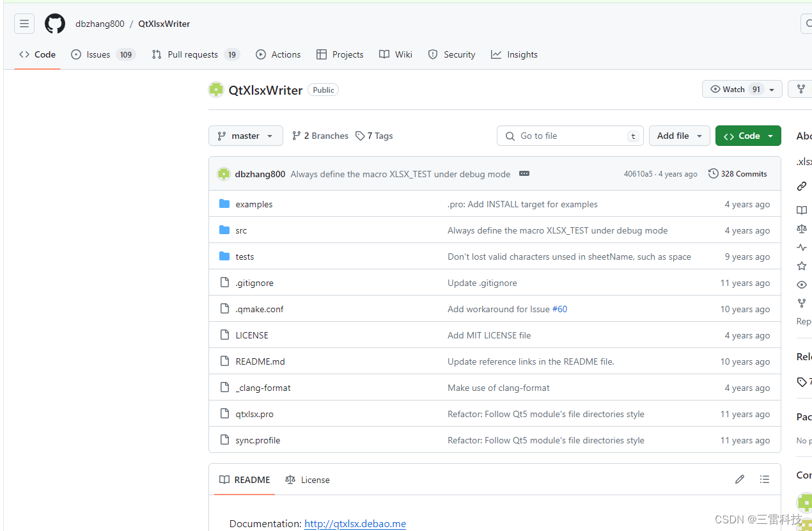Open the LICENSE file

(x=252, y=335)
